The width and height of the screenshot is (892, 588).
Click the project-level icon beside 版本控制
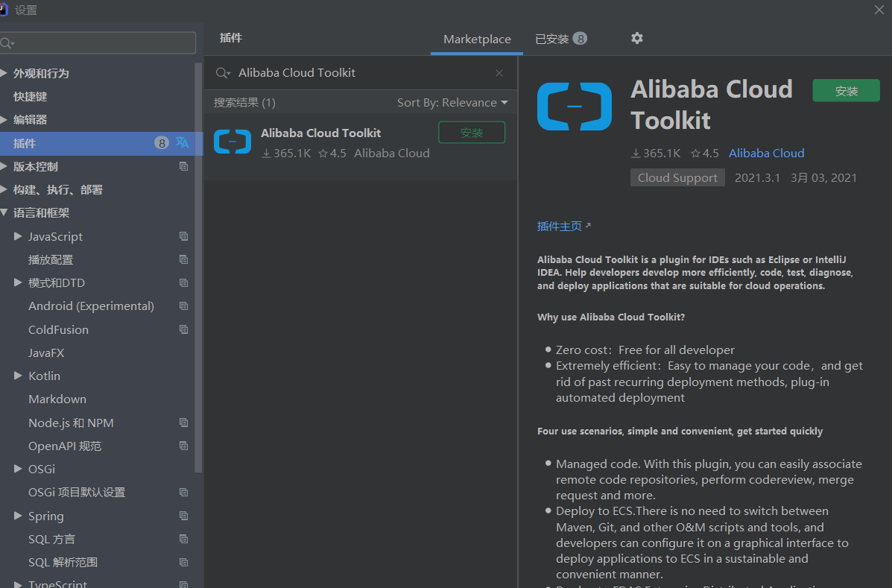pos(183,167)
